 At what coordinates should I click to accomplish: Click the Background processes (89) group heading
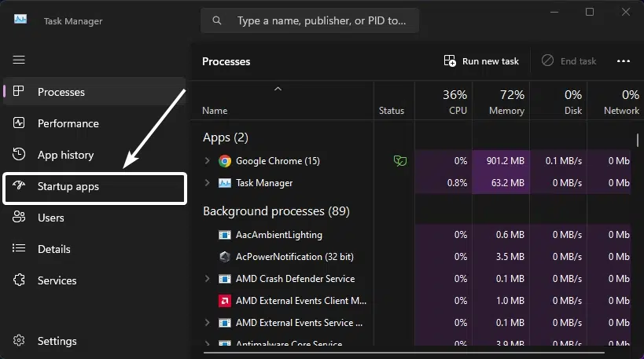click(x=277, y=211)
